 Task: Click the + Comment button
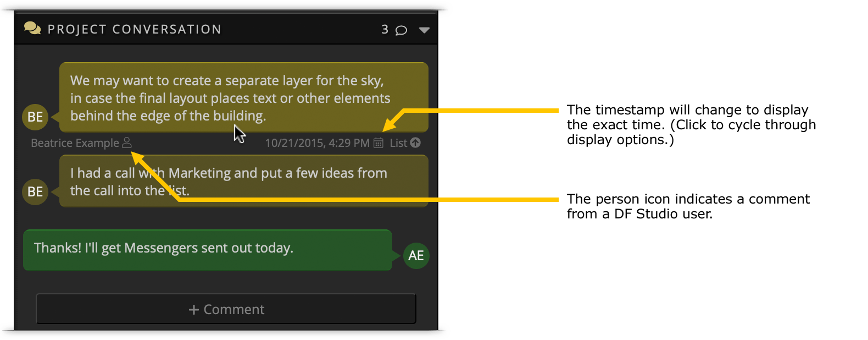226,309
